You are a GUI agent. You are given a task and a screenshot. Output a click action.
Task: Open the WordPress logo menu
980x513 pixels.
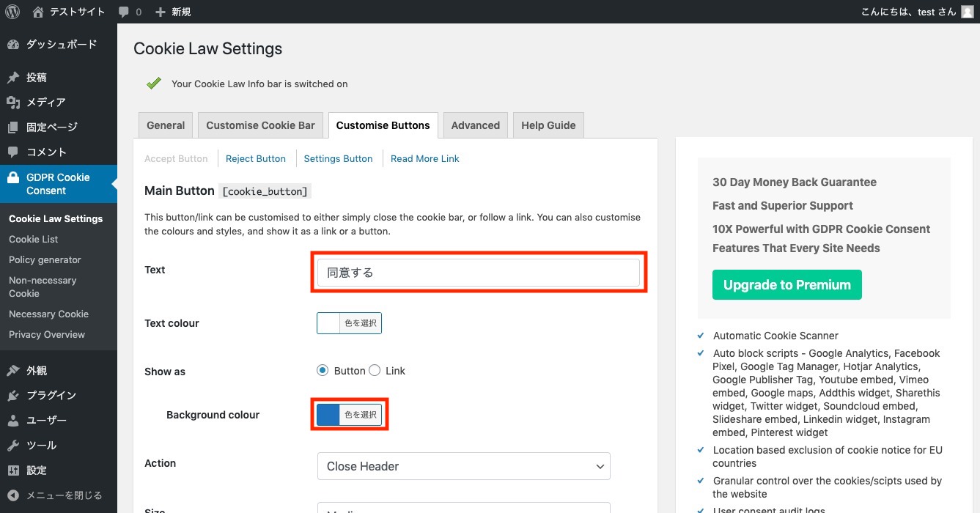tap(12, 12)
